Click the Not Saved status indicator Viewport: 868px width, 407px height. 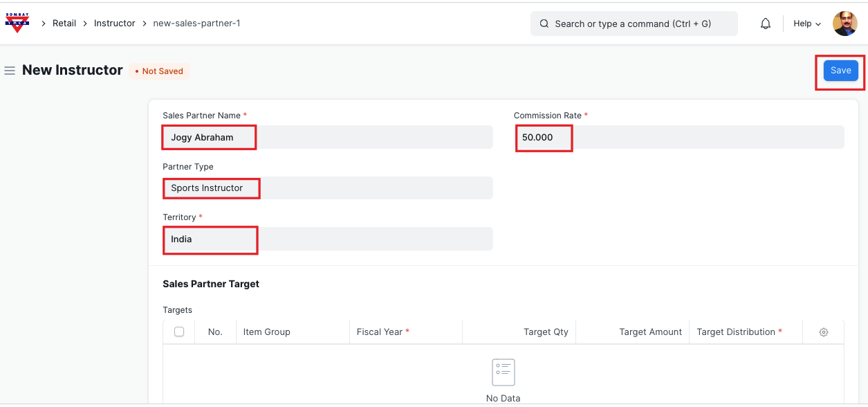click(159, 71)
